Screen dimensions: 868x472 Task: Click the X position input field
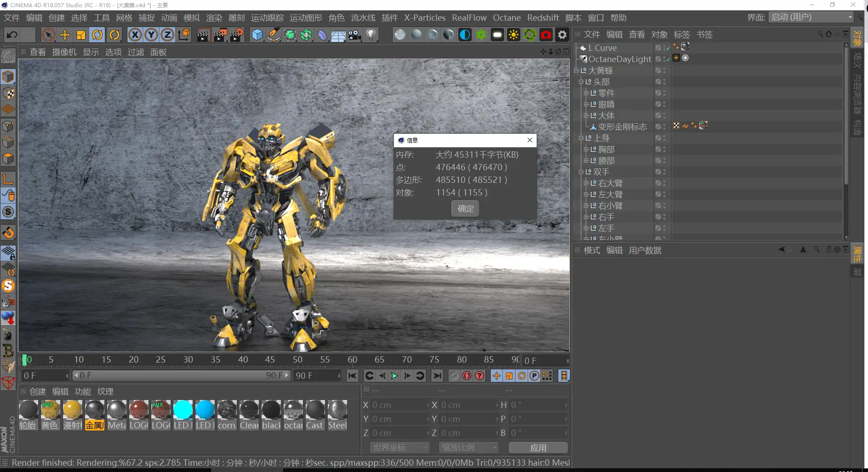399,405
